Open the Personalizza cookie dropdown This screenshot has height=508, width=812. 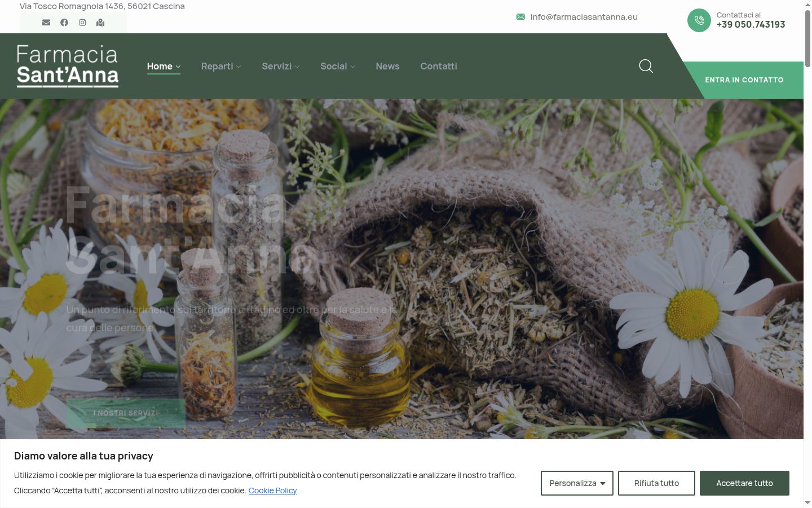tap(577, 483)
